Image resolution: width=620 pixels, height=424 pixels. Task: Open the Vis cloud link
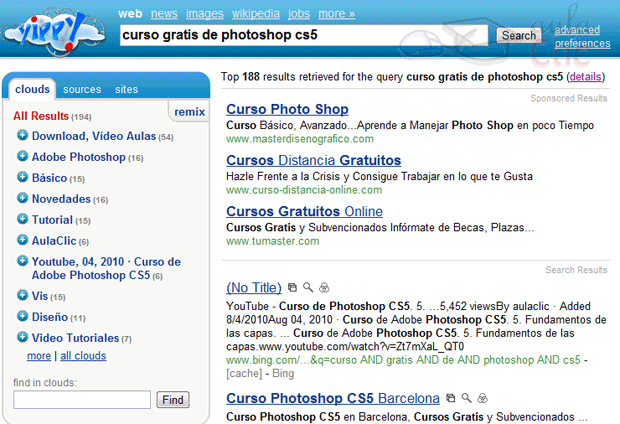(40, 296)
